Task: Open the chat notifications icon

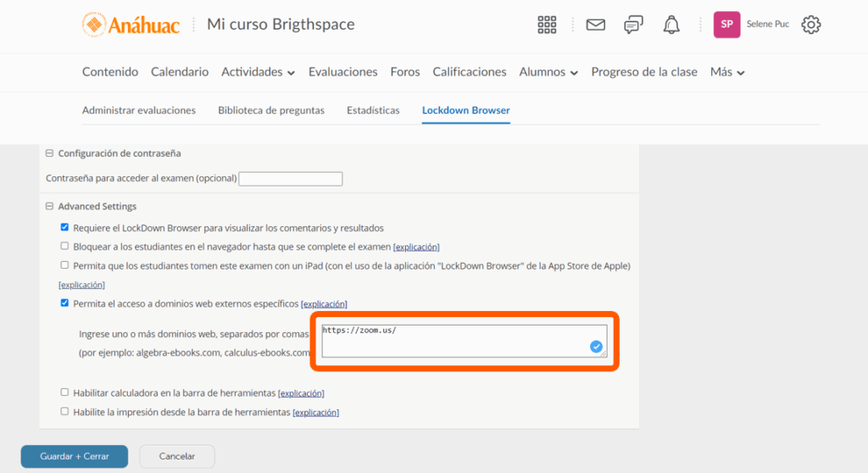Action: (633, 25)
